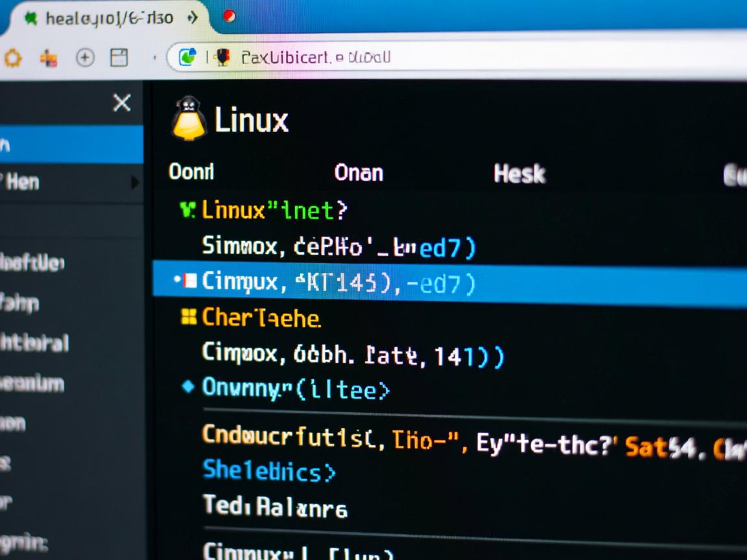Click the floppy disk save icon in the toolbar
The width and height of the screenshot is (747, 560).
click(120, 57)
